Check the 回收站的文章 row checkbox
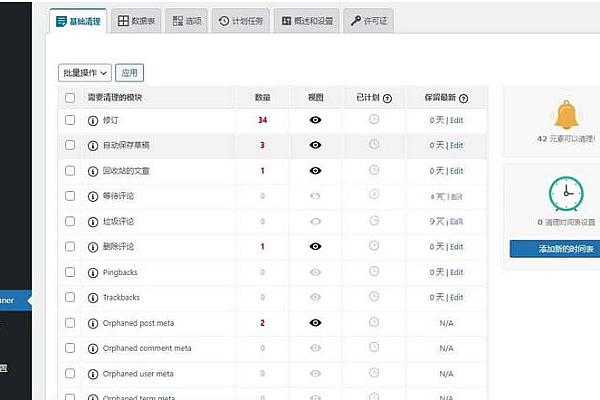 pos(70,170)
